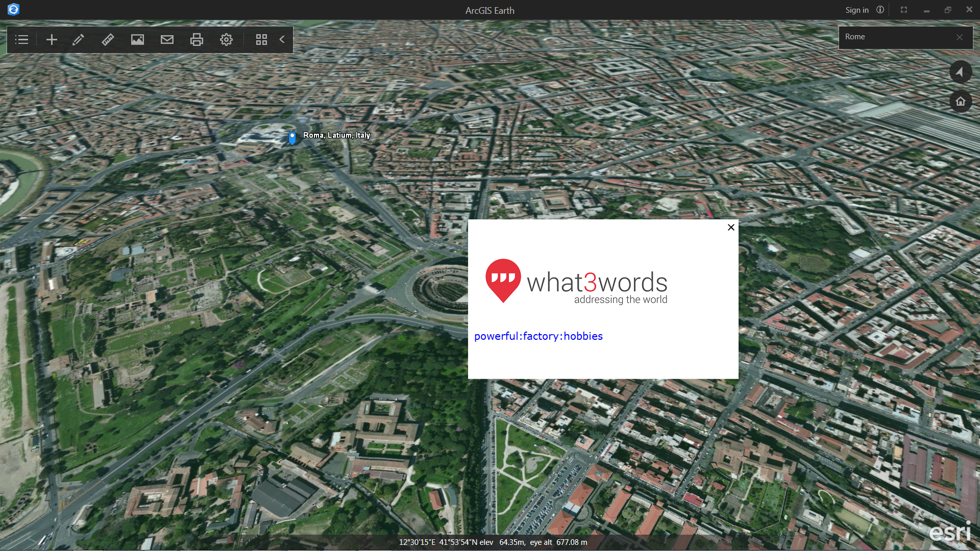Click the Email envelope icon

coord(167,40)
